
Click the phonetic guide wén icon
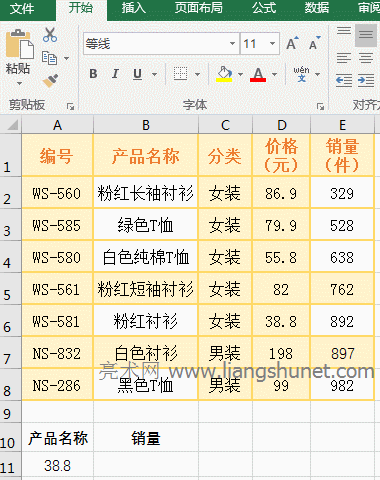(x=301, y=74)
